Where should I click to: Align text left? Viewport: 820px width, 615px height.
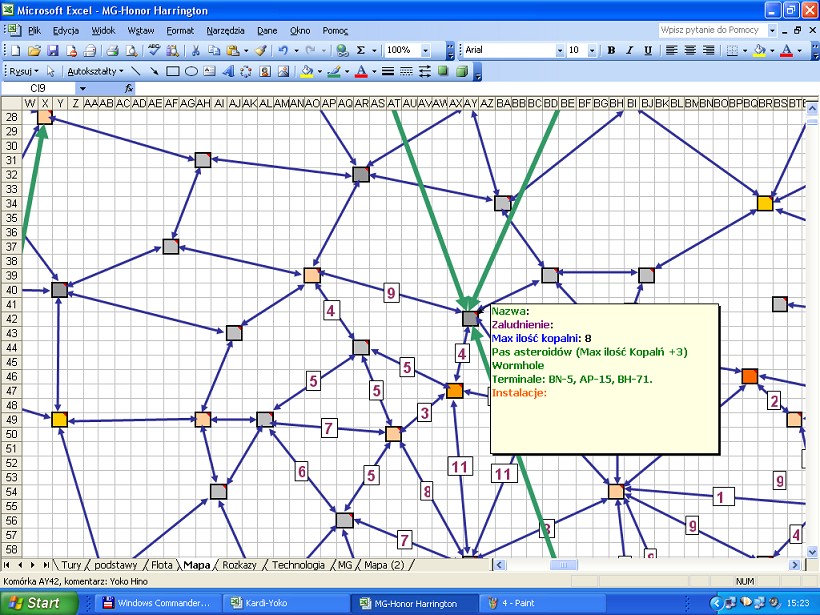(x=671, y=50)
